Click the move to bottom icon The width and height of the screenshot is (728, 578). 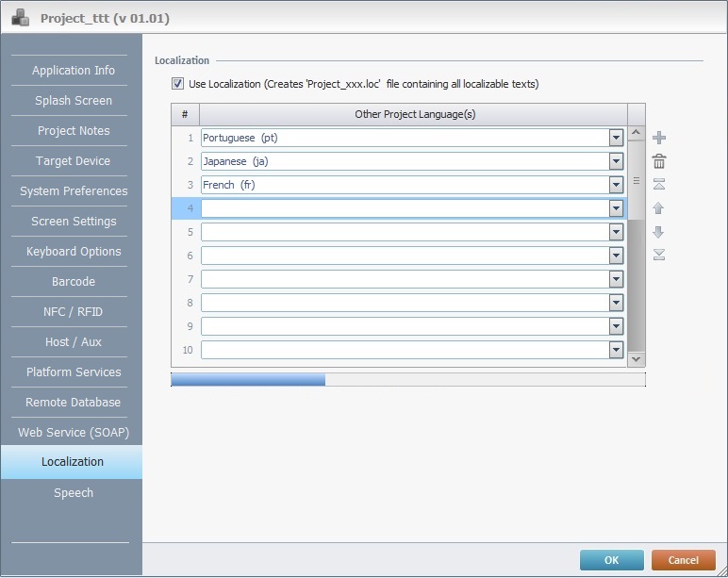click(x=659, y=254)
